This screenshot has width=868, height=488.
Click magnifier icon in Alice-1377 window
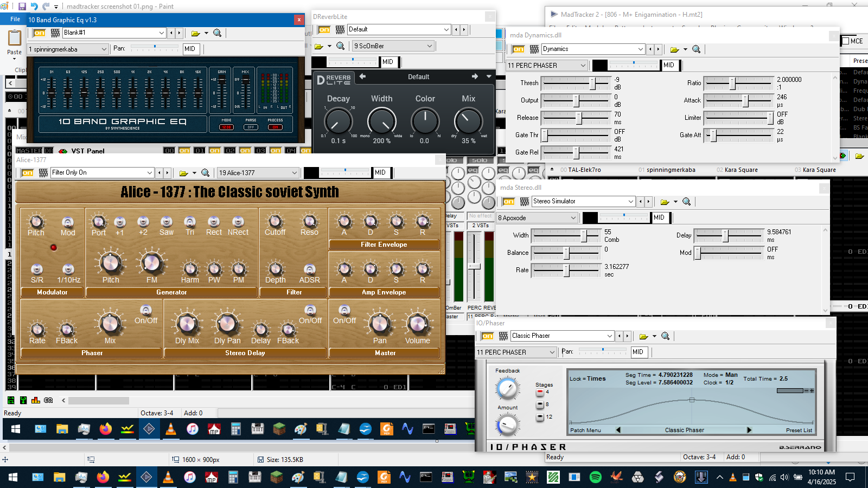pyautogui.click(x=206, y=173)
